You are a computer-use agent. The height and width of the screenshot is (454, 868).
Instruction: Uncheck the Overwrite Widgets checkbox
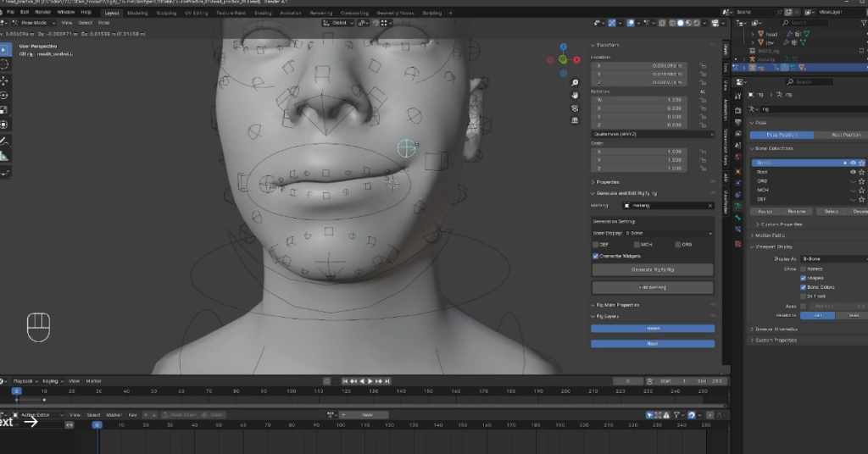tap(595, 256)
